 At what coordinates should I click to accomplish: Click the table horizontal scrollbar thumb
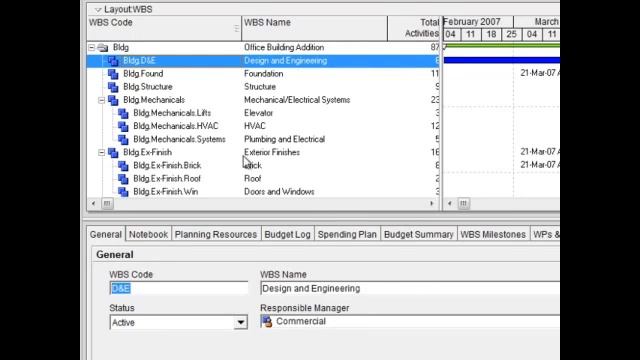point(107,203)
